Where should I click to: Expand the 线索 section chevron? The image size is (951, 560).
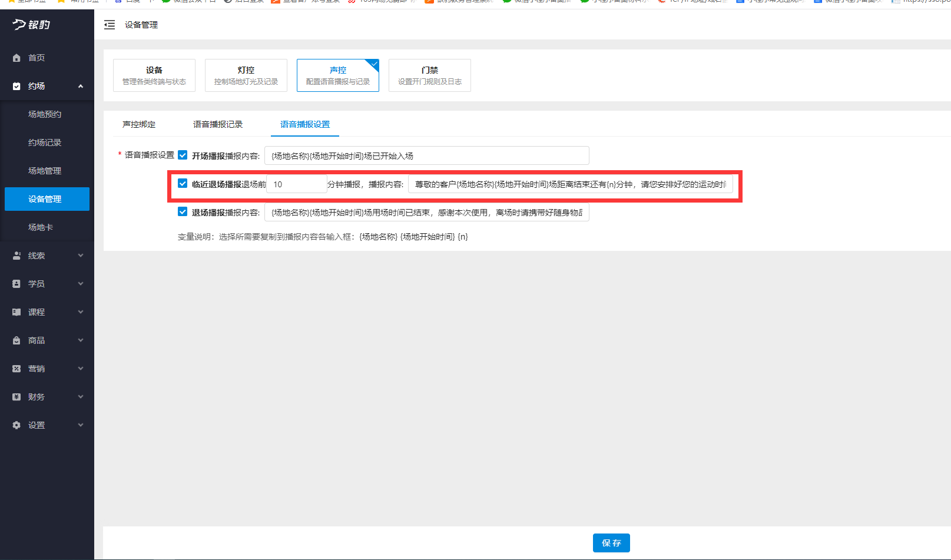click(81, 255)
